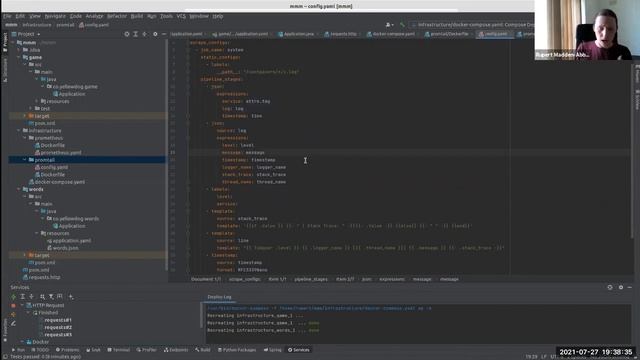This screenshot has height=360, width=640.
Task: Open the File menu
Action: click(x=7, y=16)
